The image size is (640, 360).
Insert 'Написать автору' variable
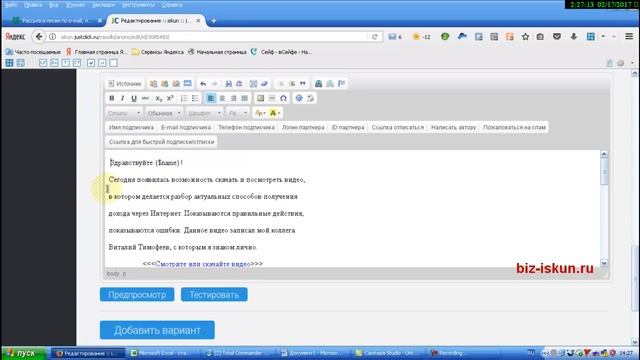coord(453,127)
